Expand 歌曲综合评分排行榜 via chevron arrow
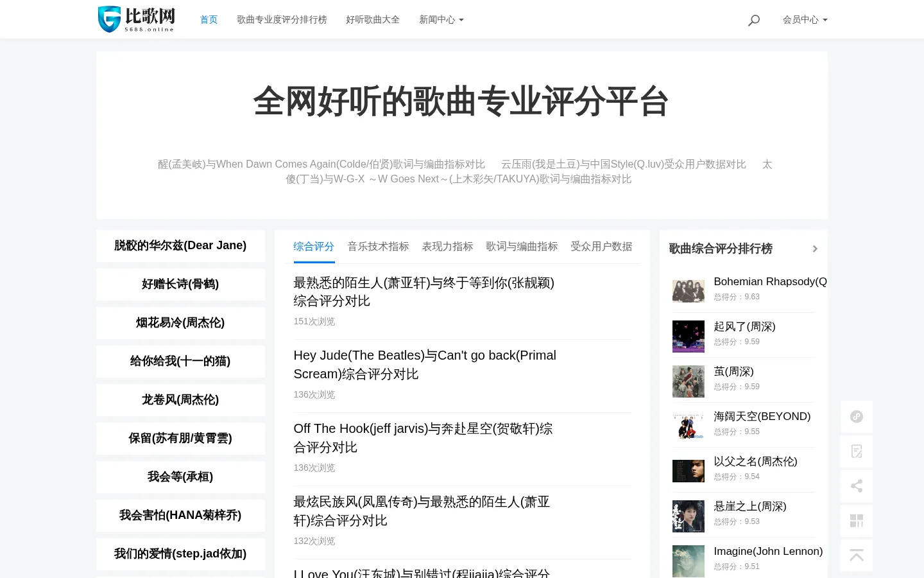The image size is (924, 578). 815,249
